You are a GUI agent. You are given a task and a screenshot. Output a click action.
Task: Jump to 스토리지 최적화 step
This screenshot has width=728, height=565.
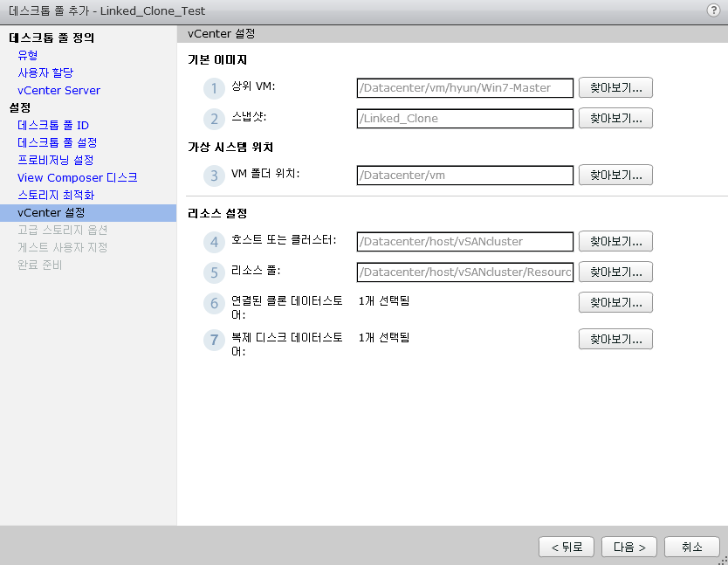click(x=56, y=195)
